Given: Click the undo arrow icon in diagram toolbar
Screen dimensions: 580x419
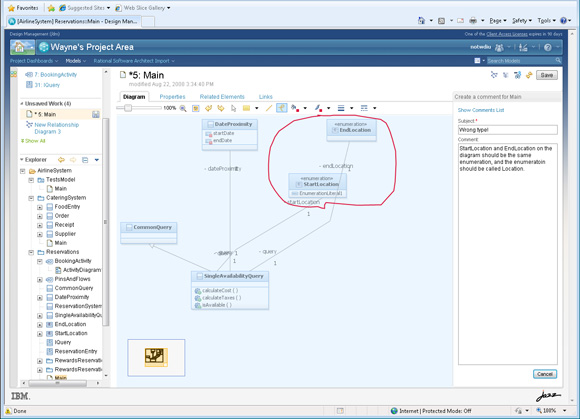Looking at the screenshot, I should tap(209, 108).
